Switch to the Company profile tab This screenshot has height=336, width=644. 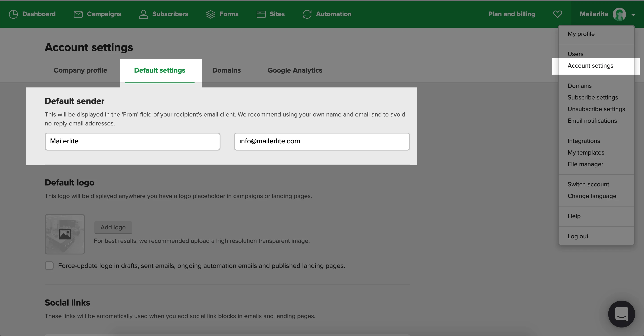[80, 70]
